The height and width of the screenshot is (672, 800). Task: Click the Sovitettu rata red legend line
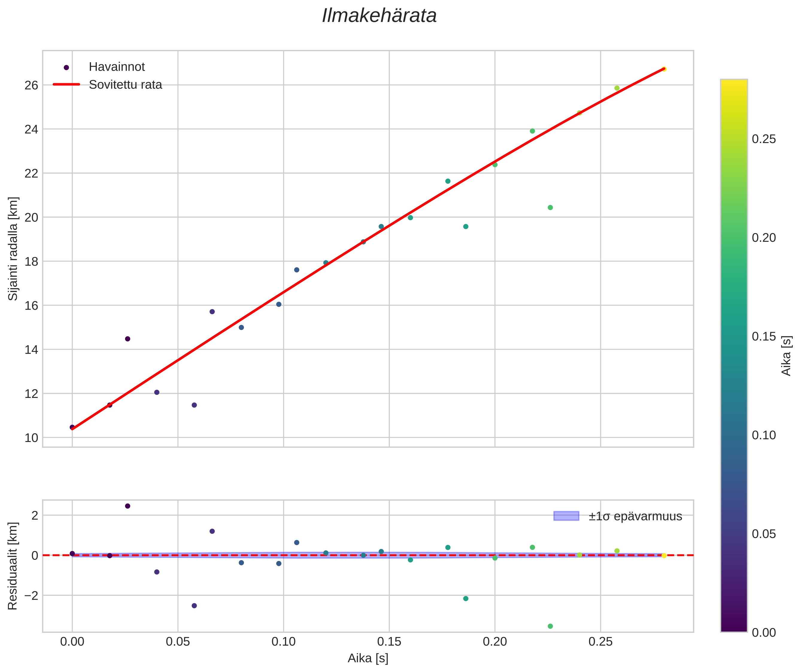click(66, 84)
